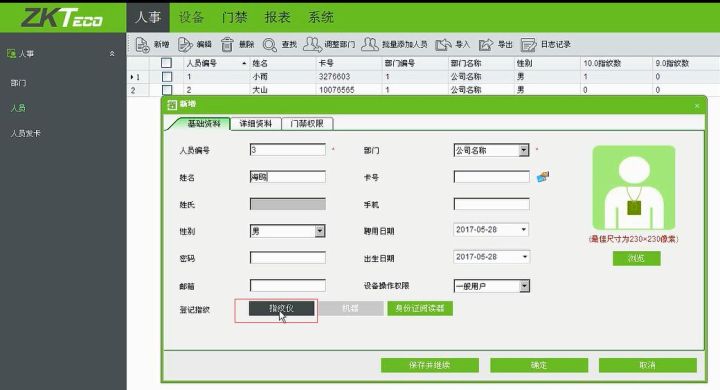Toggle the select-all checkbox in table header

tap(167, 63)
